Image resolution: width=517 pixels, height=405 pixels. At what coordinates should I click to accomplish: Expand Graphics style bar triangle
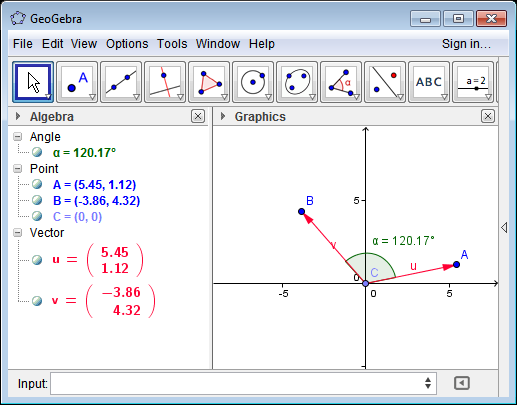click(x=223, y=116)
